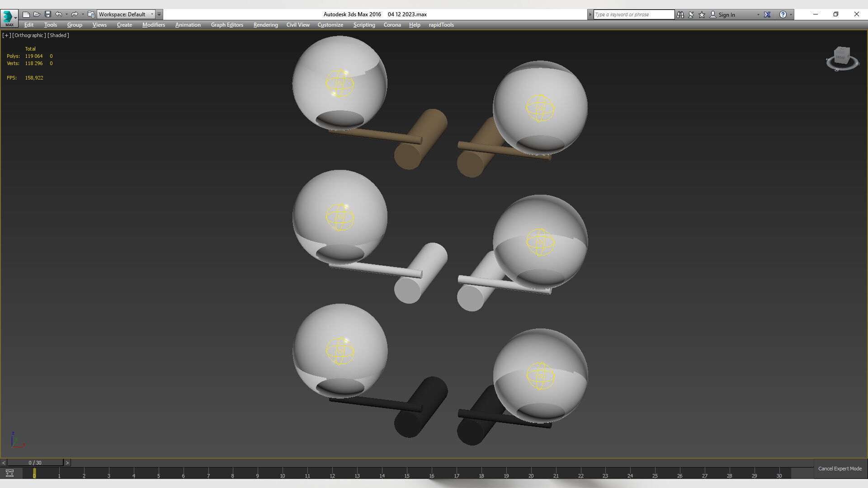Expand the undo history dropdown arrow
This screenshot has width=868, height=488.
click(66, 14)
